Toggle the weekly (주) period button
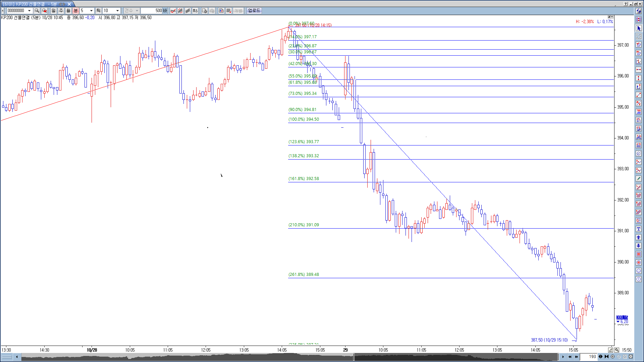644x362 pixels. (x=61, y=11)
